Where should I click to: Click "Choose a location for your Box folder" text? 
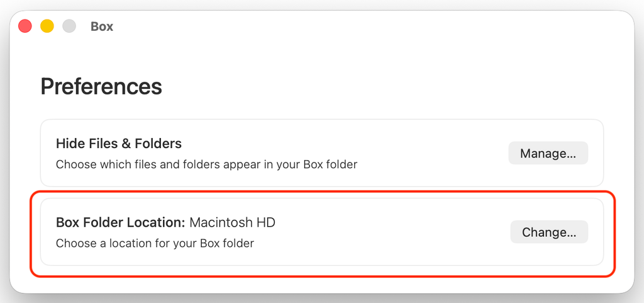pos(155,243)
